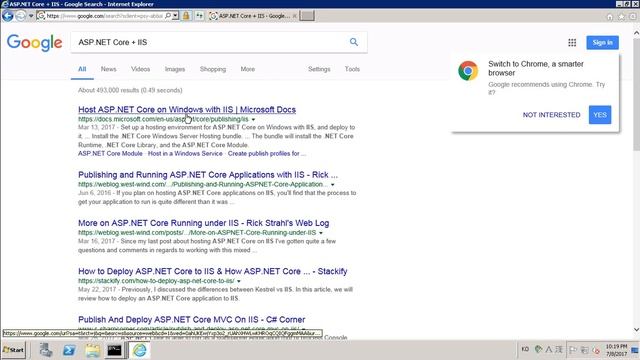Open Host ASP.NET Core on Windows with IIS result

pos(187,109)
